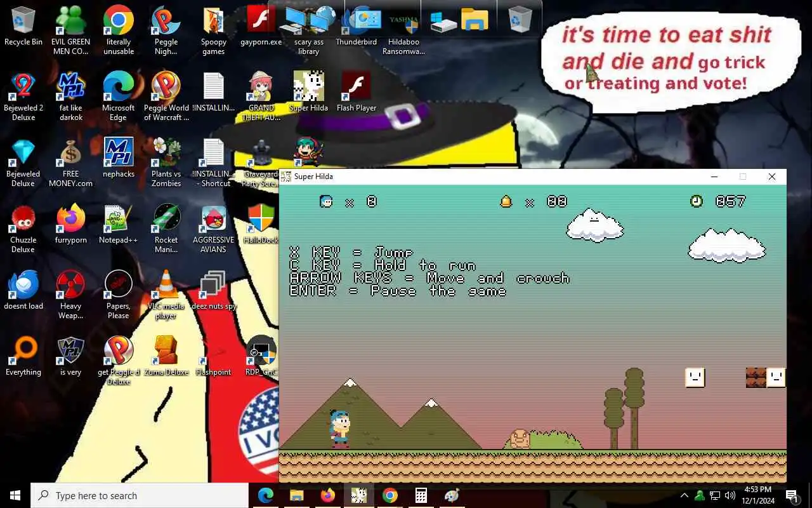Open the Peggle Nigh... desktop icon
The image size is (812, 508).
click(x=166, y=30)
